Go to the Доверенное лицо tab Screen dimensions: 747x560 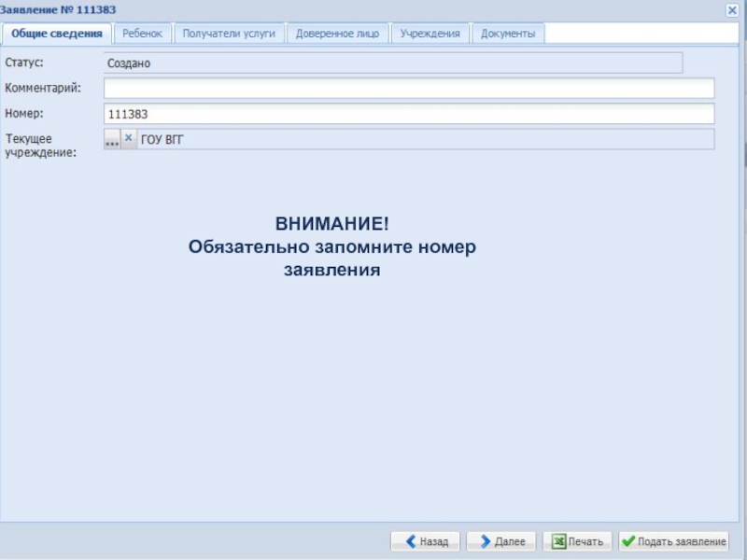(x=337, y=34)
